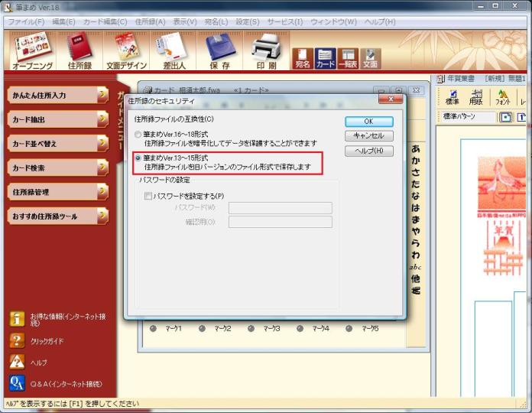Click the 用紙 paper icon
The image size is (532, 413).
pyautogui.click(x=476, y=97)
